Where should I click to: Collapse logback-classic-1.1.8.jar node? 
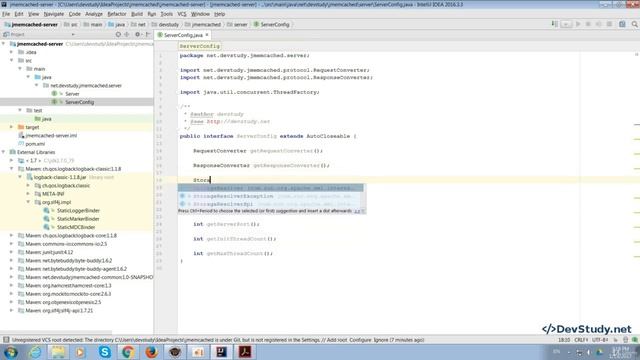[x=20, y=177]
